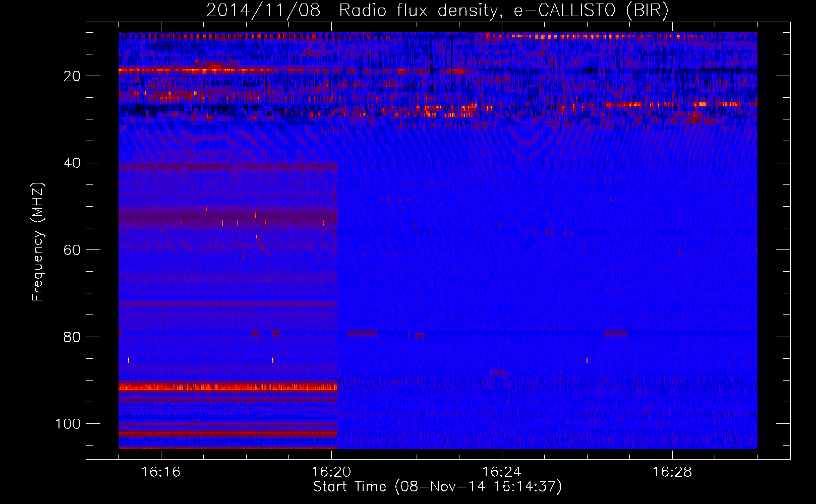Image resolution: width=816 pixels, height=504 pixels.
Task: Click the 20 MHz frequency tick label
Action: 72,76
